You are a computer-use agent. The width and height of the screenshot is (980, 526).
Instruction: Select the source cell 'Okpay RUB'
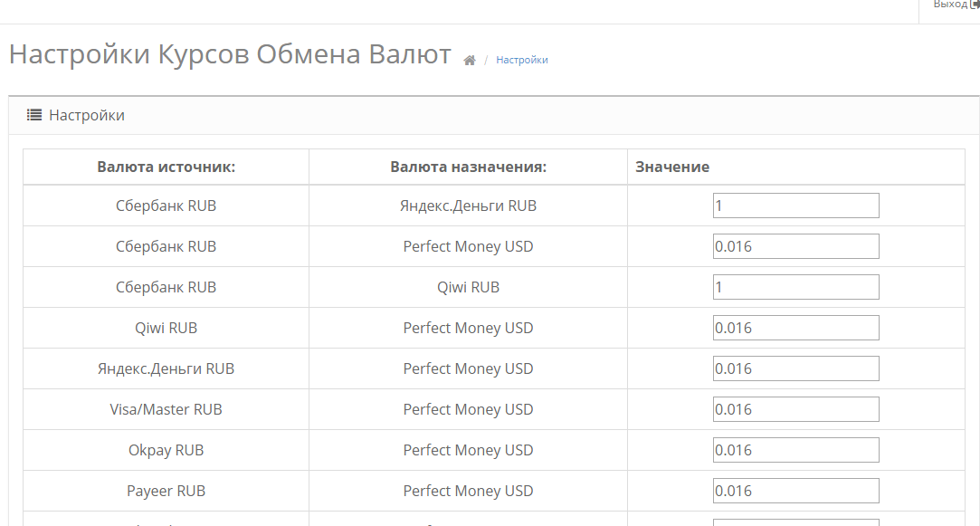(x=167, y=450)
